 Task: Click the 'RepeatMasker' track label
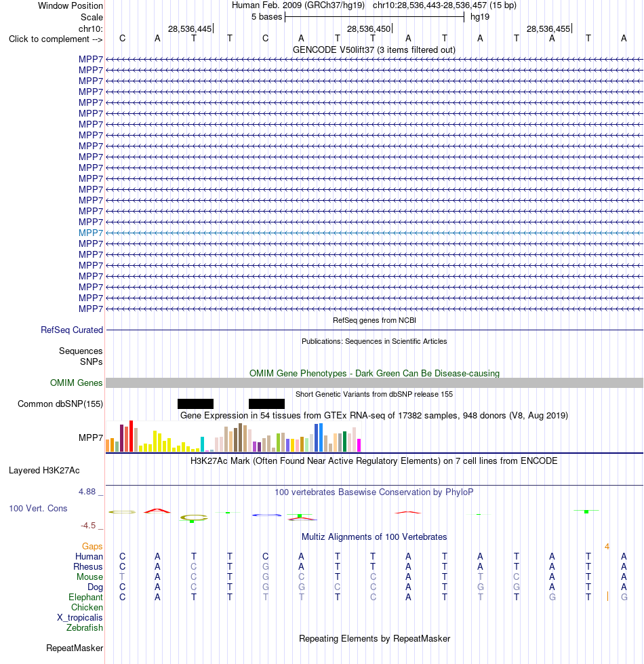75,648
